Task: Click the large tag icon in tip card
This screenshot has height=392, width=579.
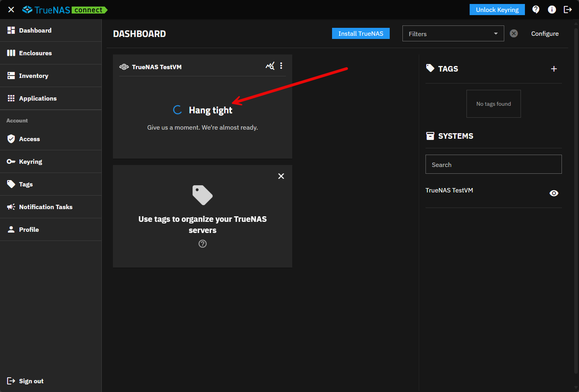Action: [x=202, y=195]
